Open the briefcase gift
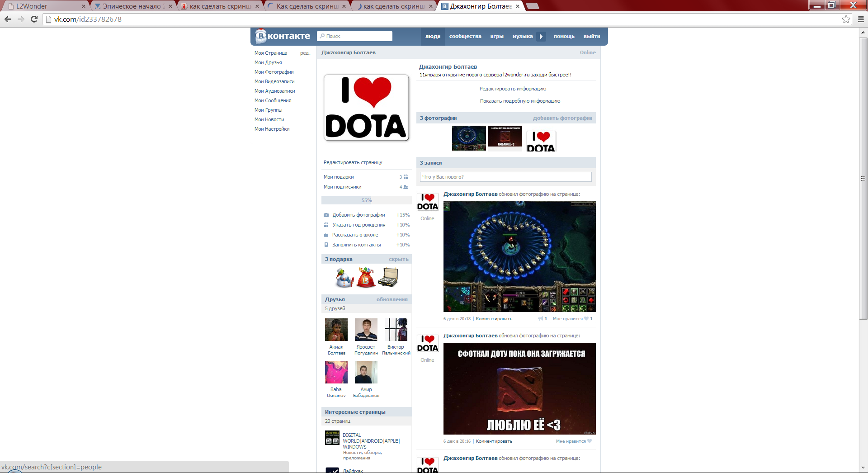868x473 pixels. click(388, 277)
